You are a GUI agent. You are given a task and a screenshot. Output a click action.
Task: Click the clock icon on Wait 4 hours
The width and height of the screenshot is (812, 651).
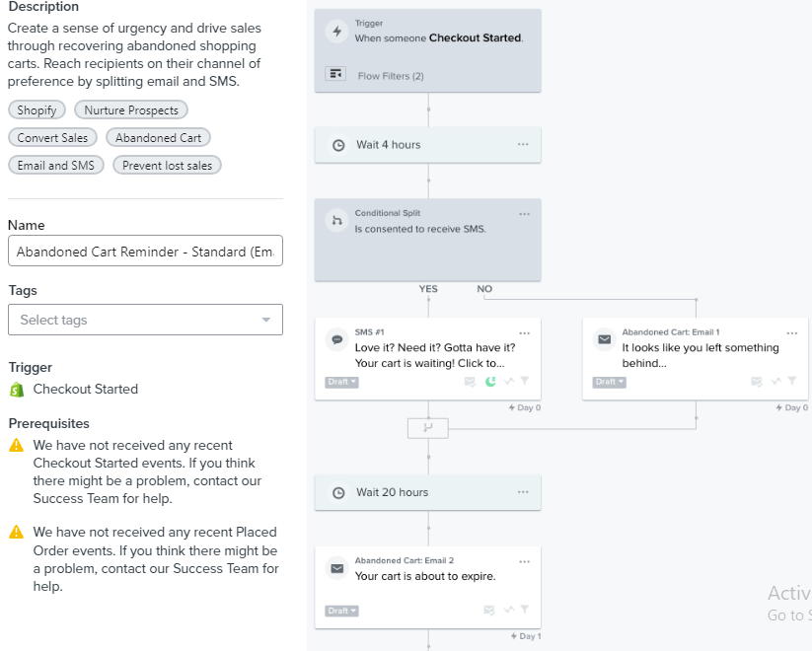[x=338, y=146]
